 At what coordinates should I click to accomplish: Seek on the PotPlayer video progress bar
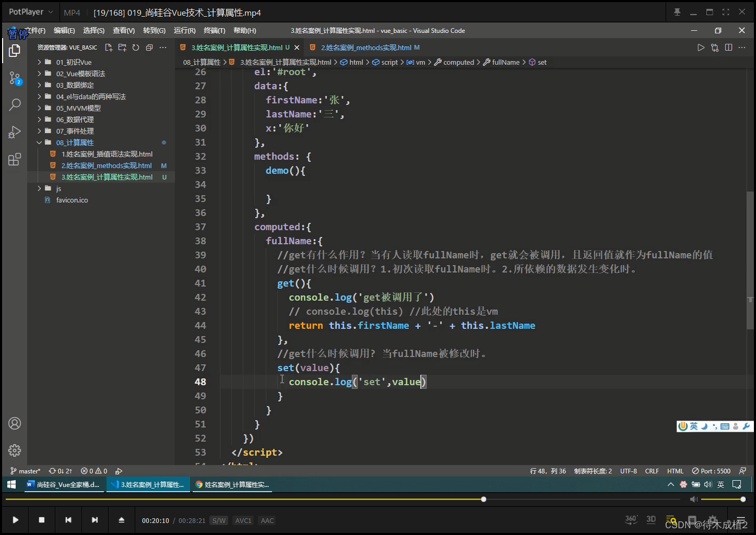coord(342,500)
